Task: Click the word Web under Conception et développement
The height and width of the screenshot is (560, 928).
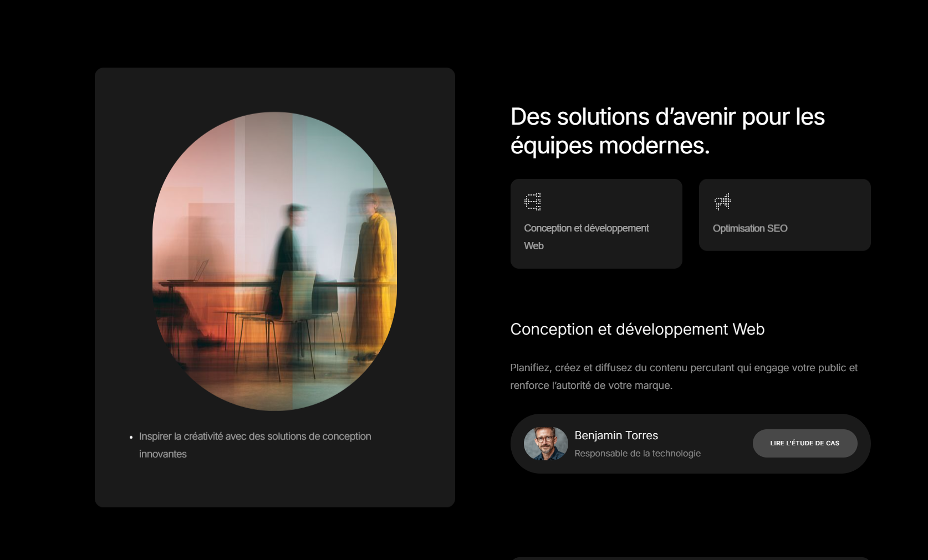Action: pos(533,246)
